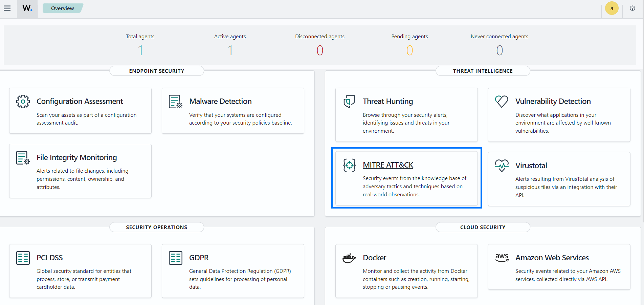The width and height of the screenshot is (644, 305).
Task: Open Configuration Assessment module
Action: (80, 101)
